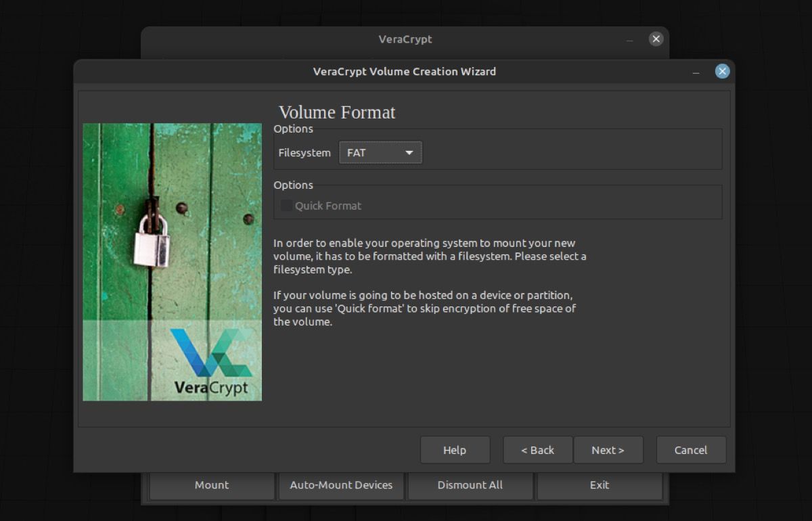Image resolution: width=812 pixels, height=521 pixels.
Task: Toggle the Quick Format checkbox
Action: click(x=286, y=205)
